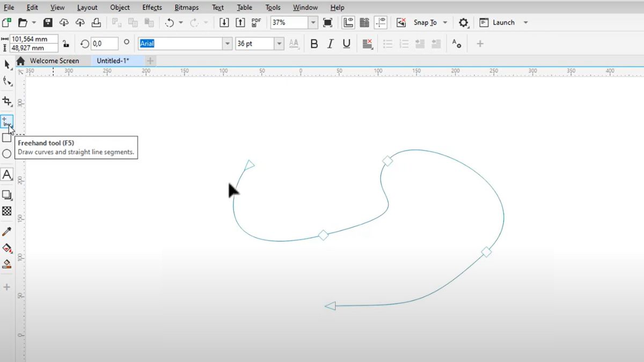Select the Shape tool

pos(7,82)
